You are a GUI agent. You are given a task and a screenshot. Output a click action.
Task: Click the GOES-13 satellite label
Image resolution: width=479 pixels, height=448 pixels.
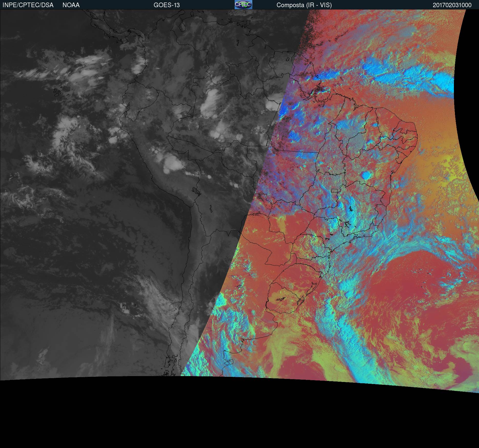click(166, 5)
